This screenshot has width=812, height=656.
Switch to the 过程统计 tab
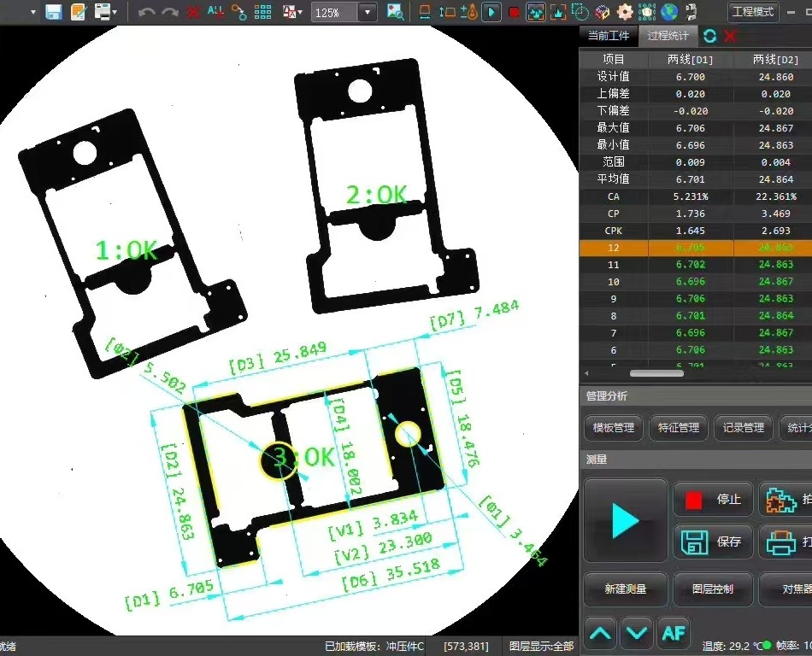click(x=668, y=36)
